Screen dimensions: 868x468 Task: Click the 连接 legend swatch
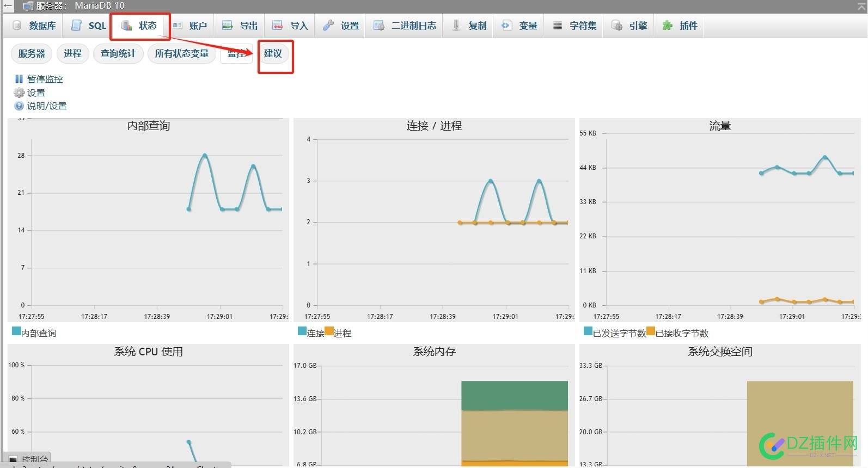302,331
